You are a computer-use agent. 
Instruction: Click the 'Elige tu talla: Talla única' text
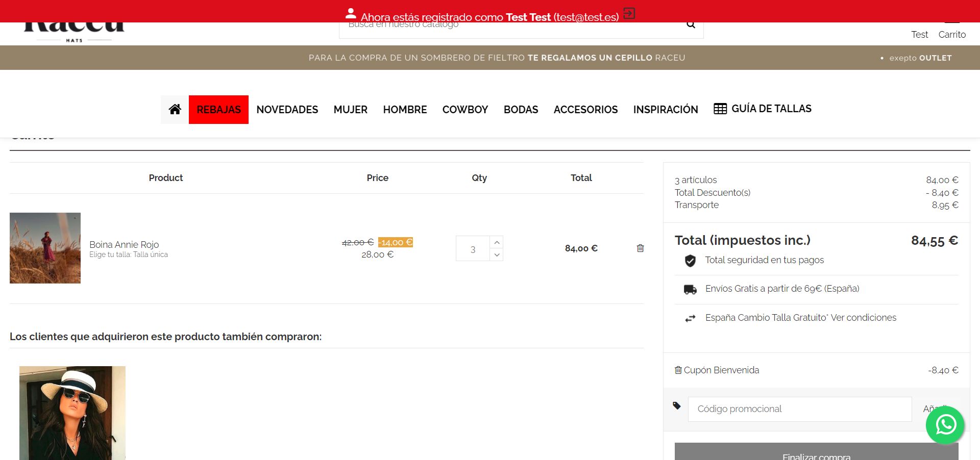129,254
